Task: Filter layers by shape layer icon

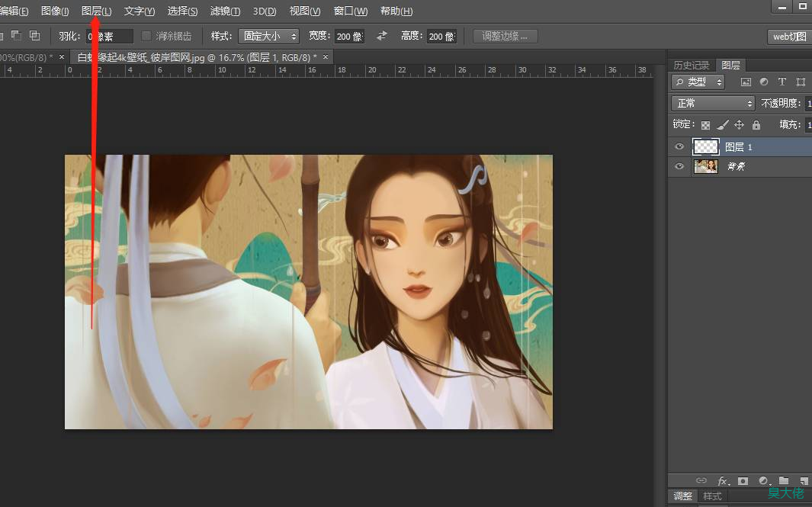Action: pyautogui.click(x=801, y=82)
